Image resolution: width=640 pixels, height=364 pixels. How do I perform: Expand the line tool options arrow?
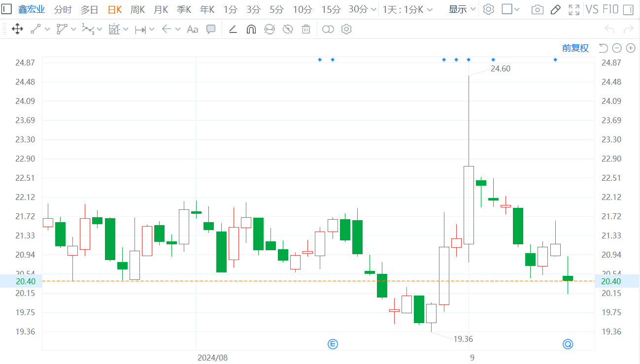click(47, 30)
